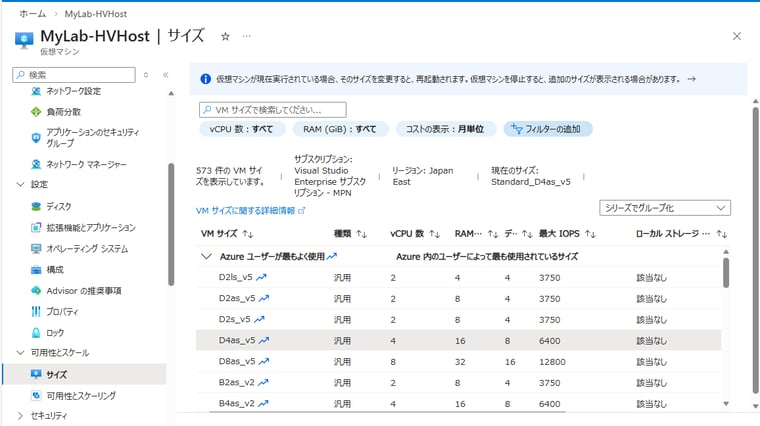The height and width of the screenshot is (426, 760).
Task: Open the RAM (GiB) : すべて filter
Action: point(340,129)
